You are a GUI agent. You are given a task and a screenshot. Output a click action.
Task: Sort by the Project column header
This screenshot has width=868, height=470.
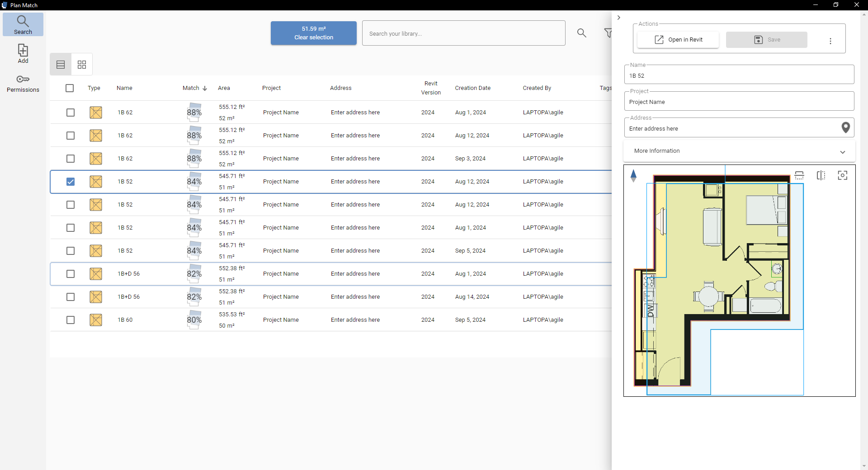(271, 88)
